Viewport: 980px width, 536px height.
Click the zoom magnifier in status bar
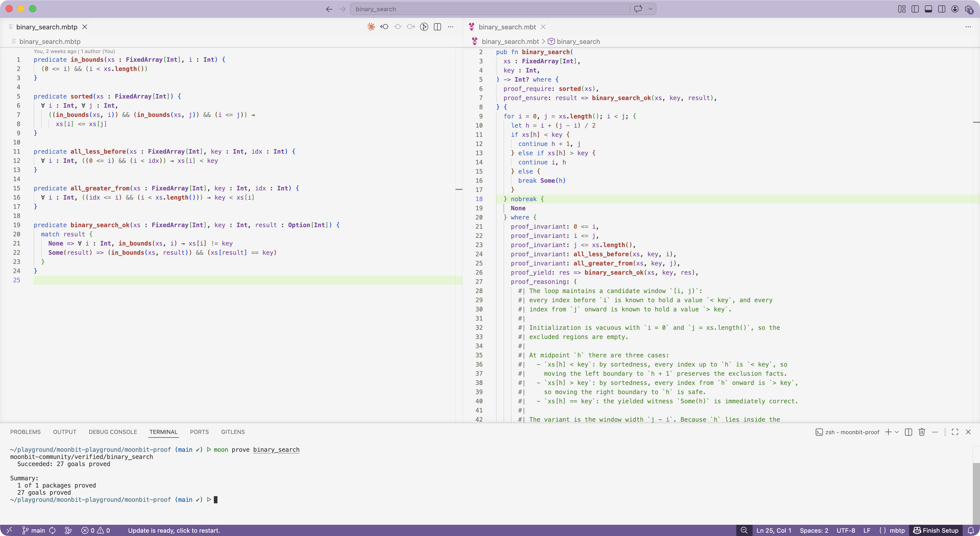point(744,530)
